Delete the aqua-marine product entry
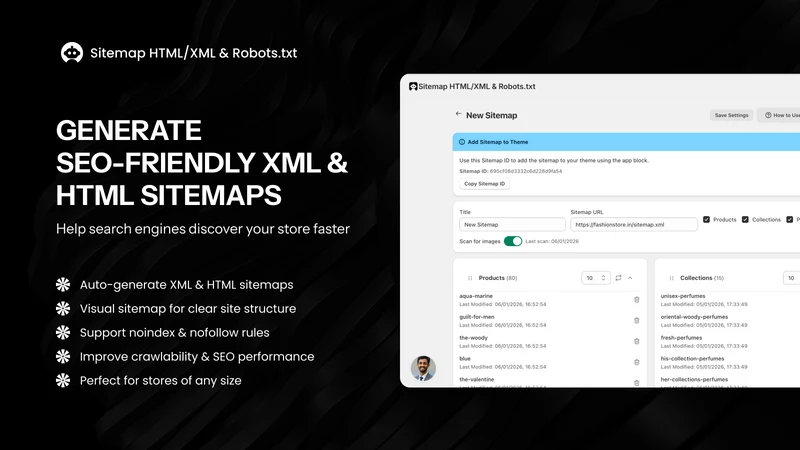Image resolution: width=800 pixels, height=450 pixels. (636, 300)
